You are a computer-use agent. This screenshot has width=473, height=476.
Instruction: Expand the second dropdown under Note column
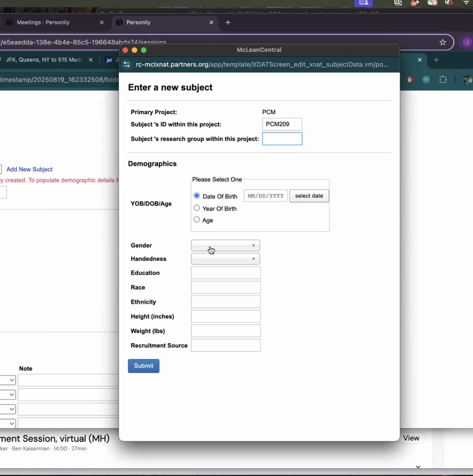pyautogui.click(x=8, y=395)
